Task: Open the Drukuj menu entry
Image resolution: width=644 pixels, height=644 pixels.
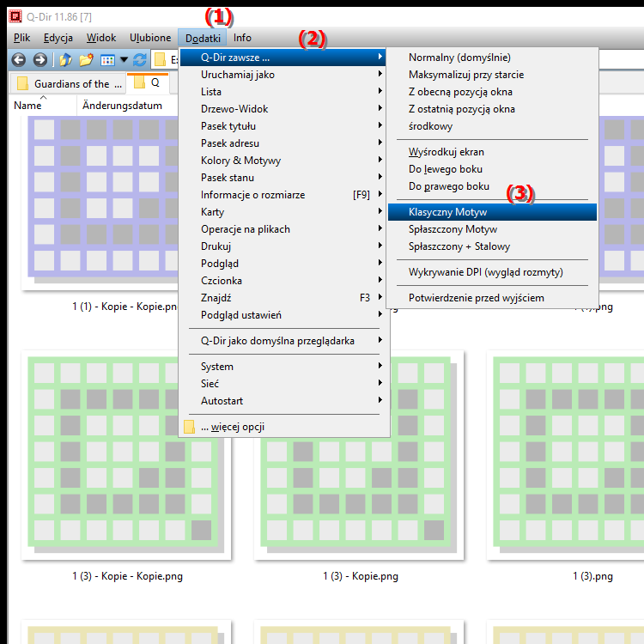Action: [x=283, y=246]
